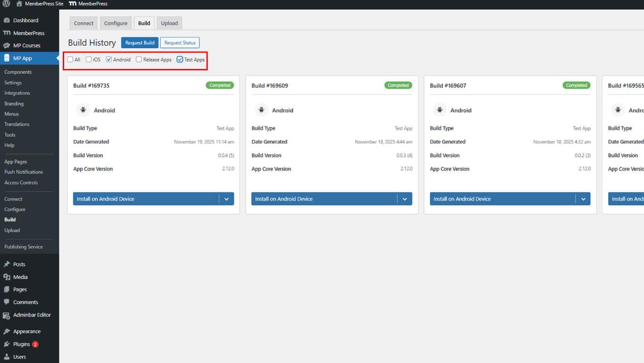Viewport: 644px width, 363px height.
Task: Open dropdown arrow on Build #169609 install button
Action: click(405, 199)
